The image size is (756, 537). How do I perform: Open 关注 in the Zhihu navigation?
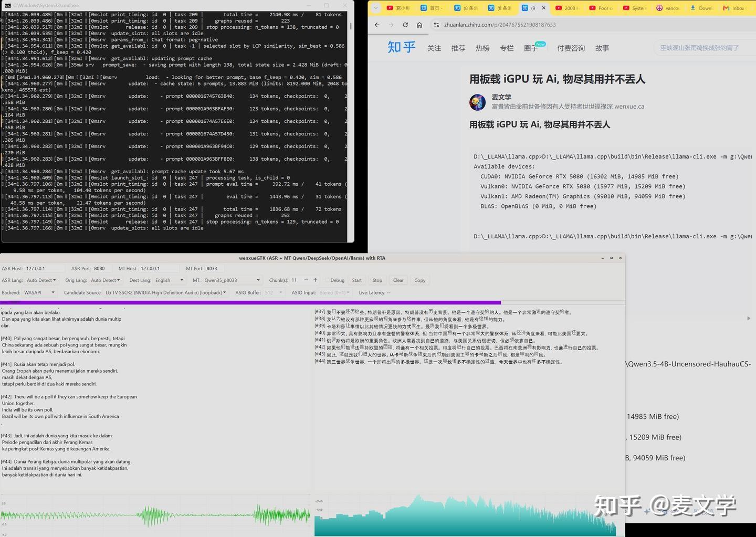click(434, 48)
